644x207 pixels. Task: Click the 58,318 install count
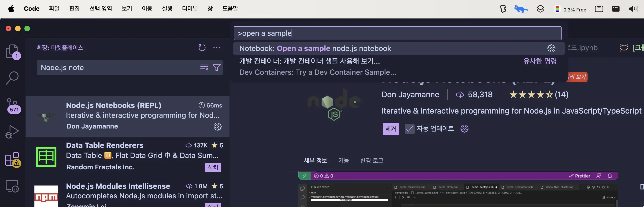(x=474, y=95)
